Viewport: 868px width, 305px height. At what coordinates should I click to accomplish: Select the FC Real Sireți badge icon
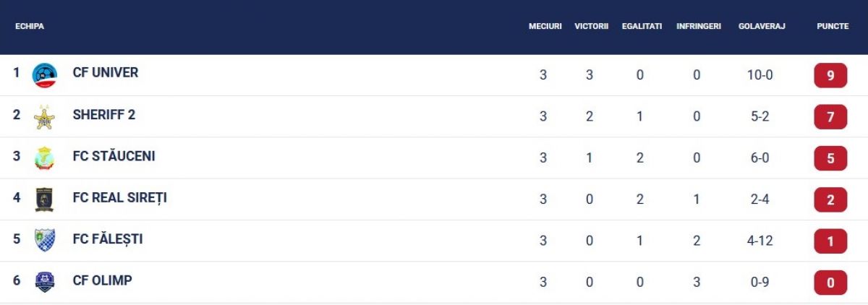point(45,199)
